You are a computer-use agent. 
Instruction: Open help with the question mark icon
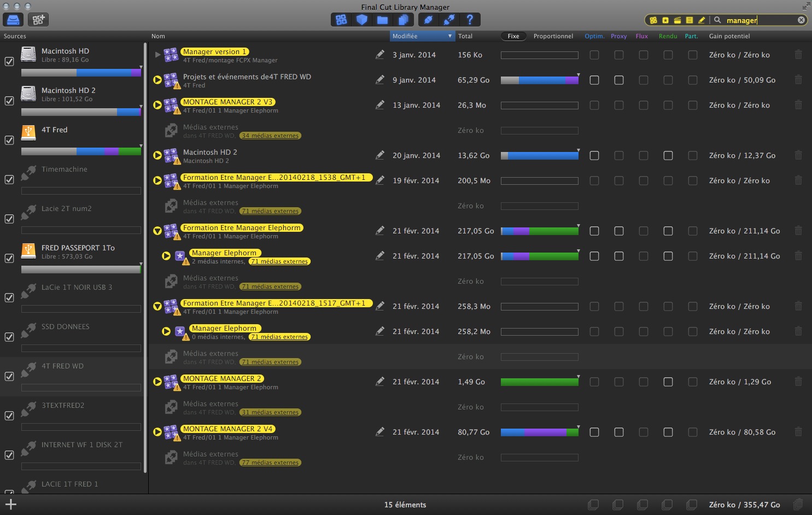pyautogui.click(x=470, y=20)
